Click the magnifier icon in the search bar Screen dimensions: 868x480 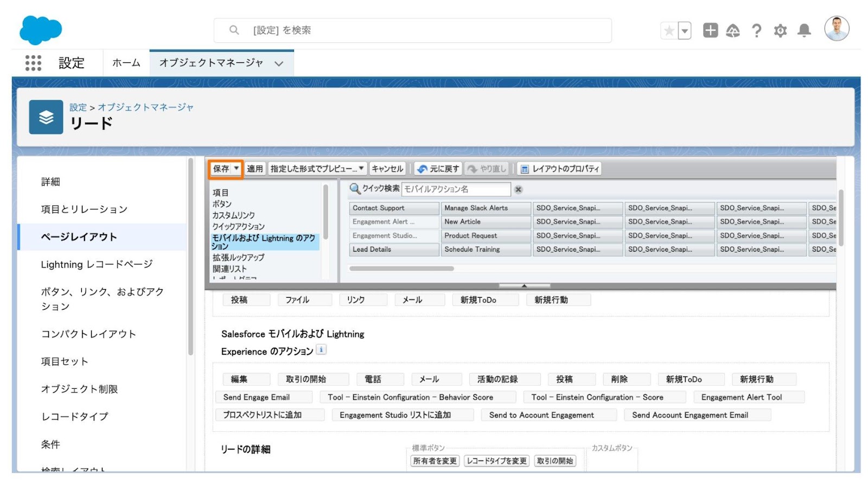[x=234, y=30]
